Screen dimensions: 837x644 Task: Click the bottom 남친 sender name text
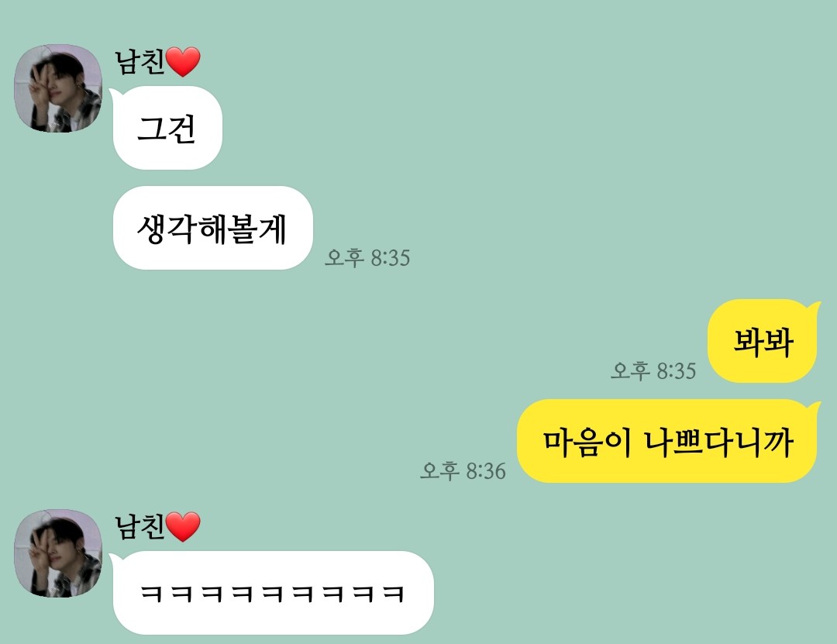click(x=139, y=526)
